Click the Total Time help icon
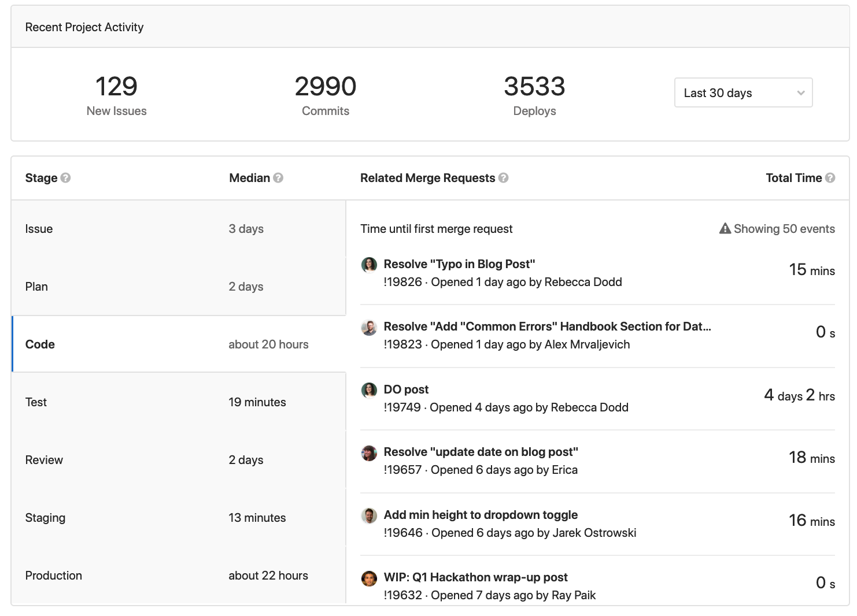857x616 pixels. [831, 178]
